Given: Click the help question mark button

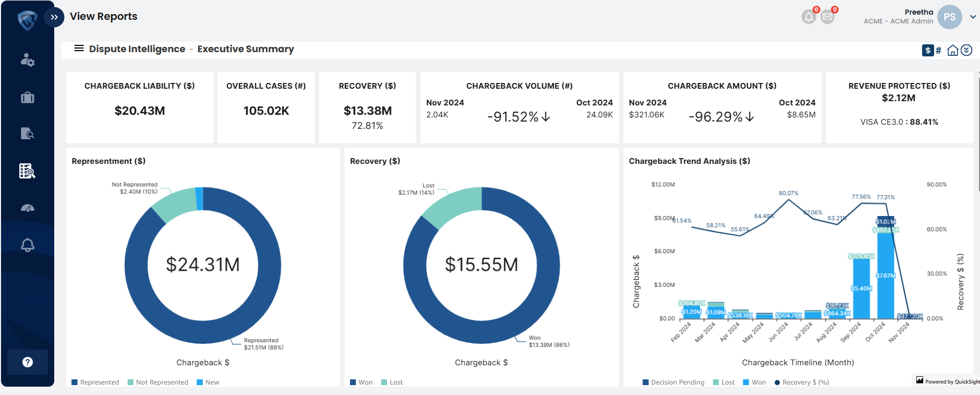Looking at the screenshot, I should pos(28,362).
